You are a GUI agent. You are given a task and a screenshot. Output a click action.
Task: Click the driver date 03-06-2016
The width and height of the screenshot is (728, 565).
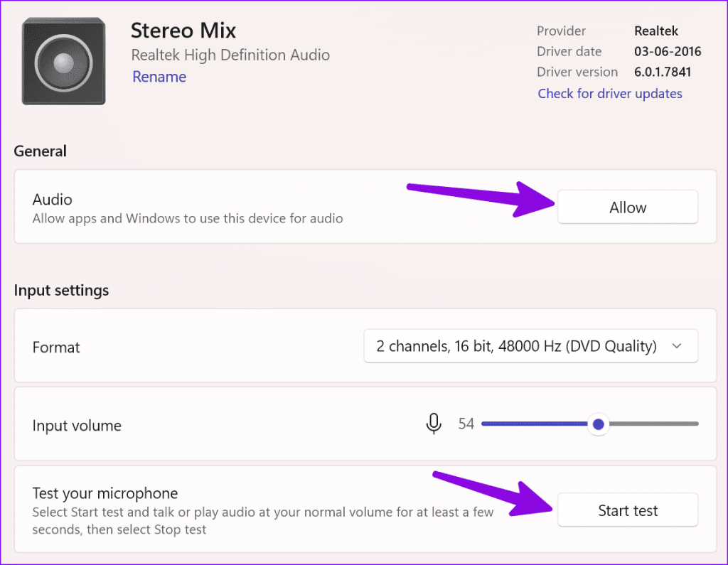tap(668, 51)
